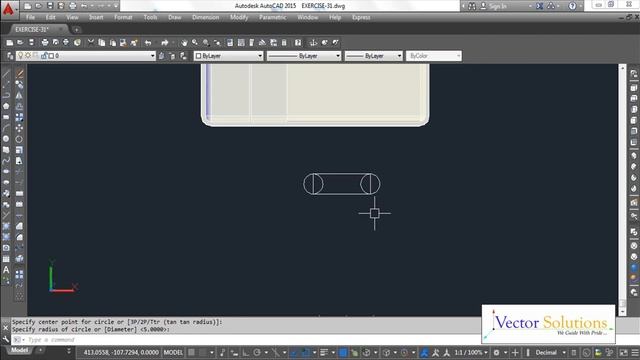The width and height of the screenshot is (640, 360).
Task: Click the Plot (print) toolbar icon
Action: pyautogui.click(x=45, y=42)
